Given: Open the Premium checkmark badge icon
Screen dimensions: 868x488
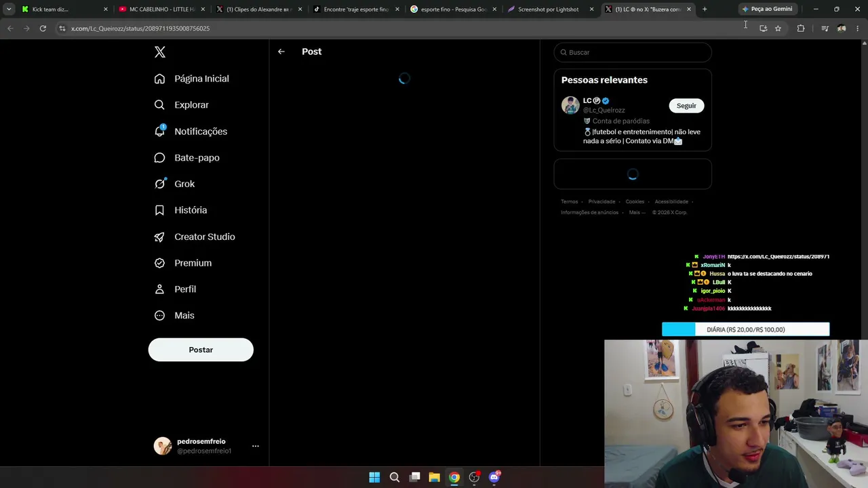Looking at the screenshot, I should tap(159, 263).
